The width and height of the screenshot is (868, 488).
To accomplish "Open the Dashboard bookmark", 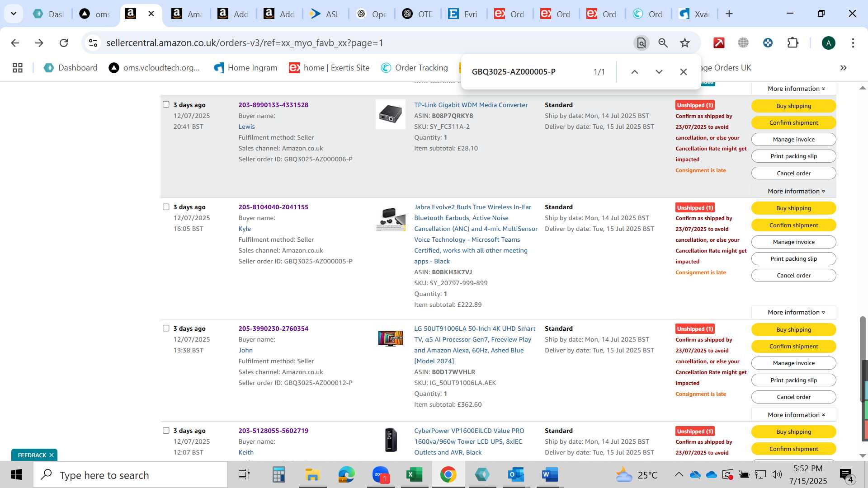I will pos(71,68).
